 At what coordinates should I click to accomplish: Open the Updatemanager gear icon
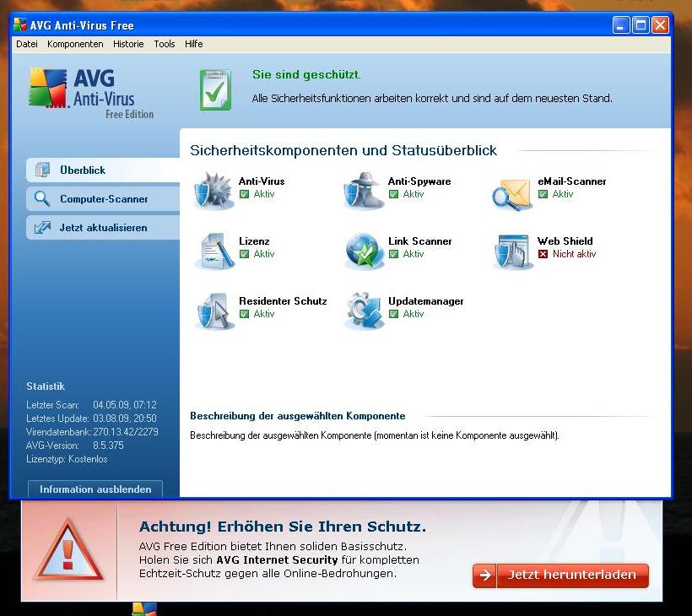365,311
